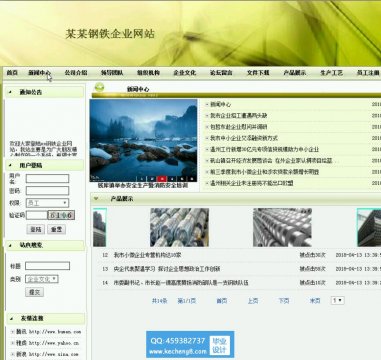Click the green down-arrow icon beside 产品展示
Viewport: 381px width, 360px height.
click(x=96, y=199)
